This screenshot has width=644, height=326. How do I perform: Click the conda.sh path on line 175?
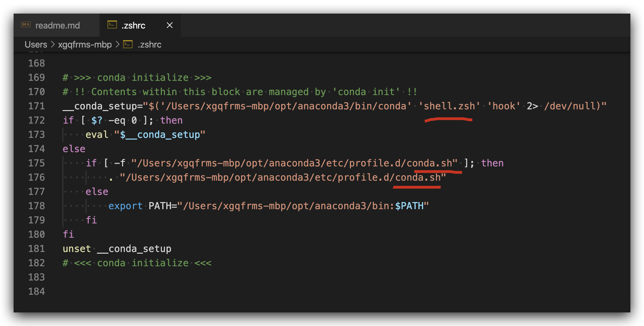point(294,163)
